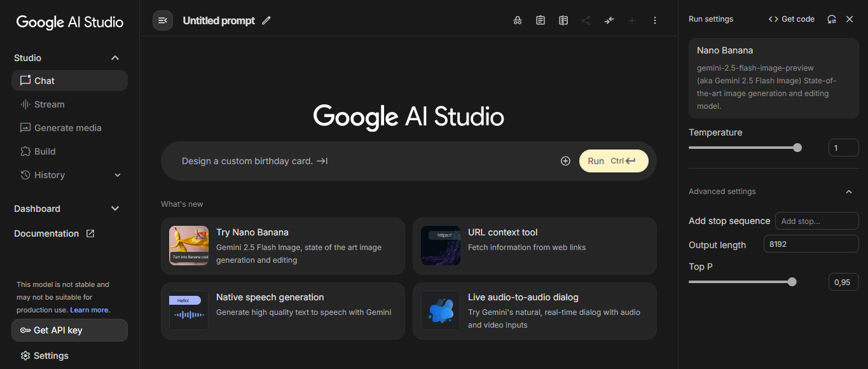This screenshot has width=868, height=369.
Task: Expand the Dashboard section
Action: pyautogui.click(x=115, y=209)
